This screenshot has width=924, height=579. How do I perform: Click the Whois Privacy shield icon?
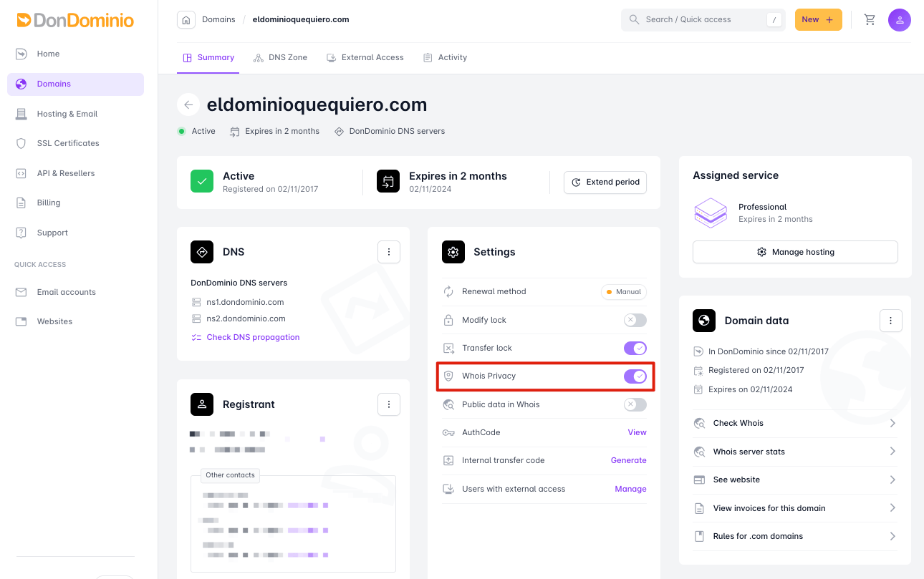point(448,376)
